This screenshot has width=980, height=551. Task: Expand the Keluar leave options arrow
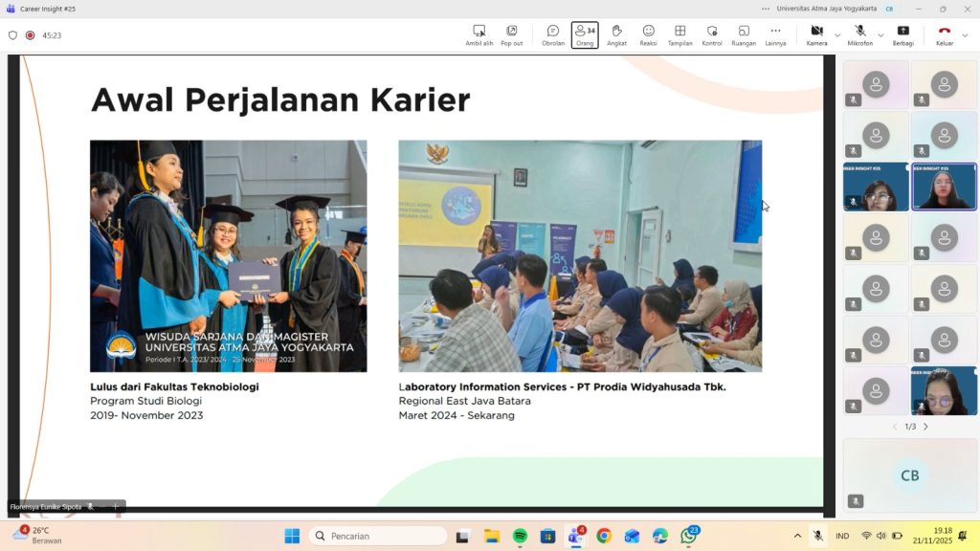(965, 35)
